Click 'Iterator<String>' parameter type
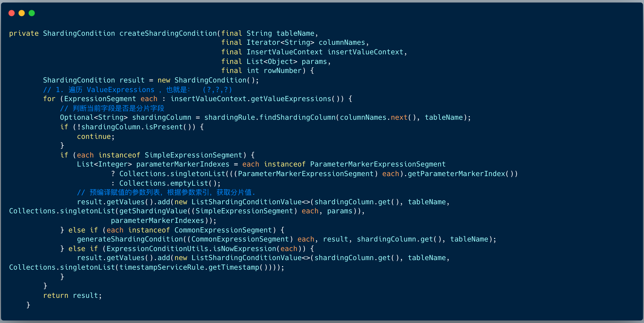Image resolution: width=644 pixels, height=323 pixels. 280,43
